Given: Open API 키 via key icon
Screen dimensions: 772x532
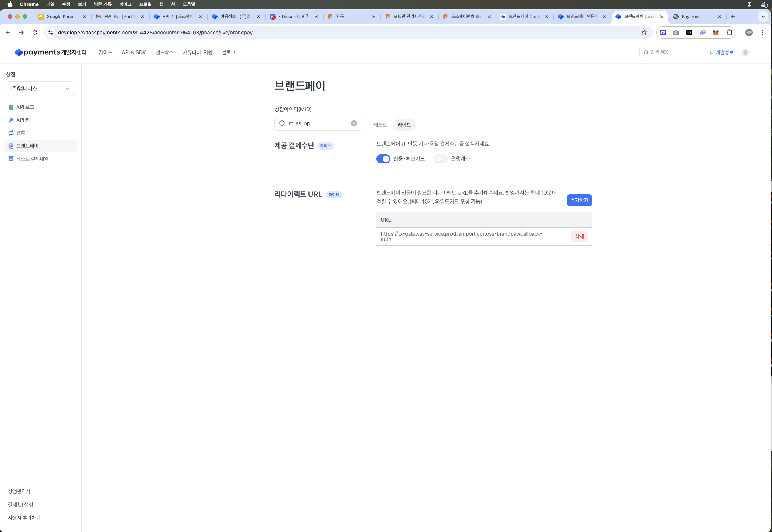Looking at the screenshot, I should coord(11,120).
